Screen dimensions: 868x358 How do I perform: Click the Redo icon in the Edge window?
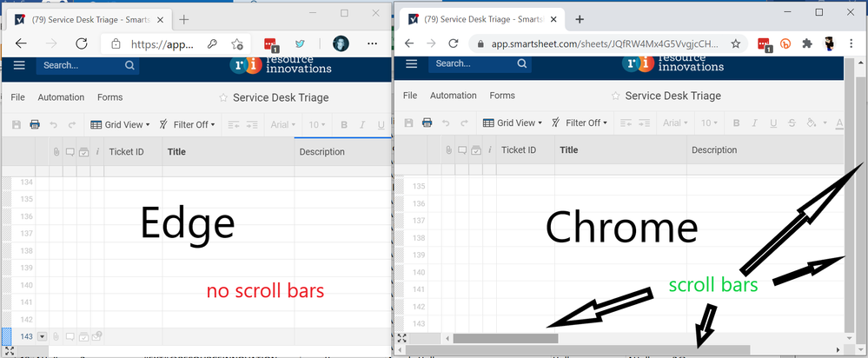71,125
